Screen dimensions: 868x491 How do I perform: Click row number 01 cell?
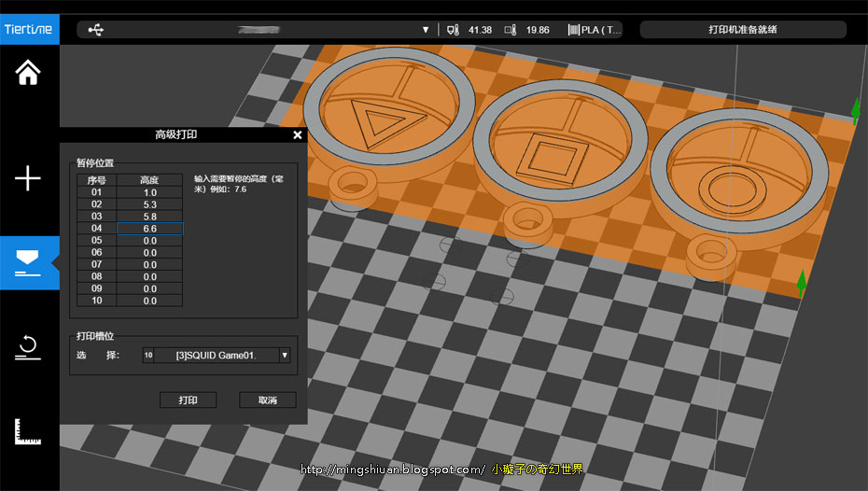point(96,192)
